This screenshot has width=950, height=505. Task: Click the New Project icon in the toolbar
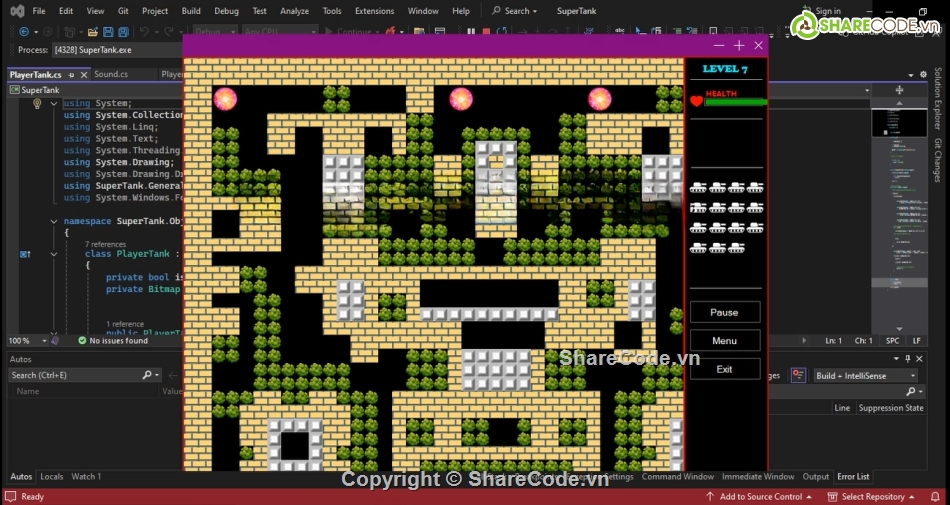(x=70, y=31)
